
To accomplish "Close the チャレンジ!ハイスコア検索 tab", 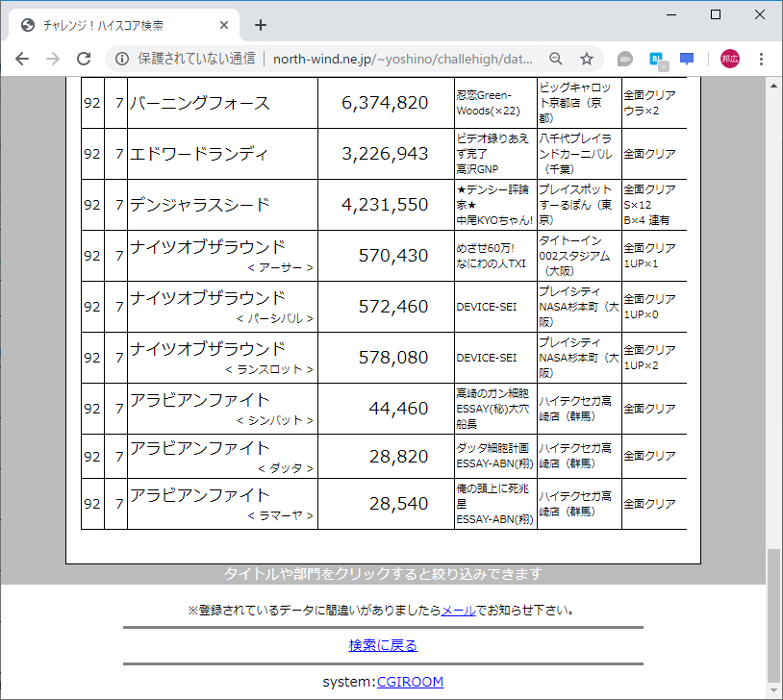I will (224, 25).
